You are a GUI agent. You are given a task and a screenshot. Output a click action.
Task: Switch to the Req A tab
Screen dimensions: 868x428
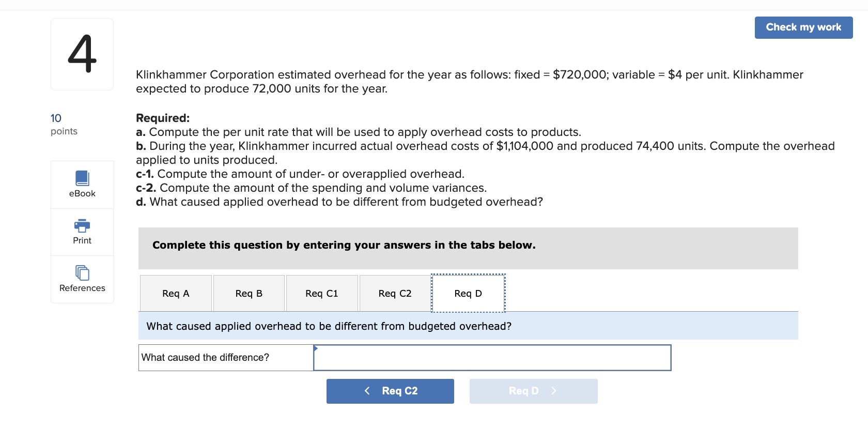[x=175, y=293]
